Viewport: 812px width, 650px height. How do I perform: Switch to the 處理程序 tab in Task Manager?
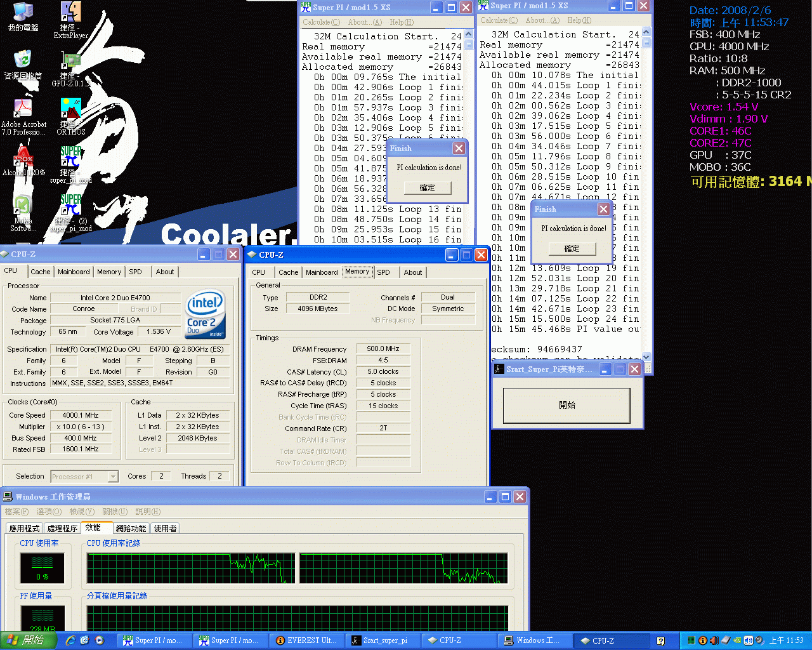(x=62, y=528)
